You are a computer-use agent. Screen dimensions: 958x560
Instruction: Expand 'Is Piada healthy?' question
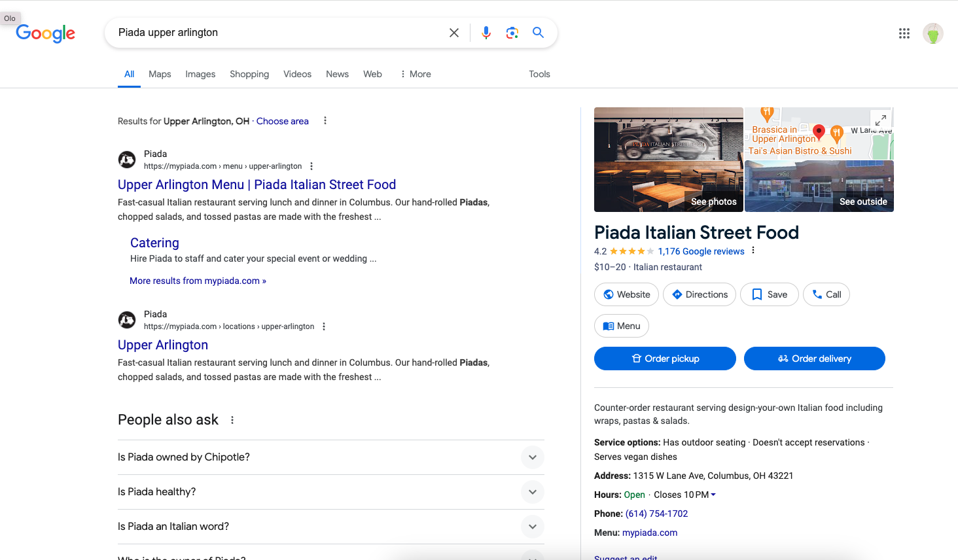(x=331, y=492)
